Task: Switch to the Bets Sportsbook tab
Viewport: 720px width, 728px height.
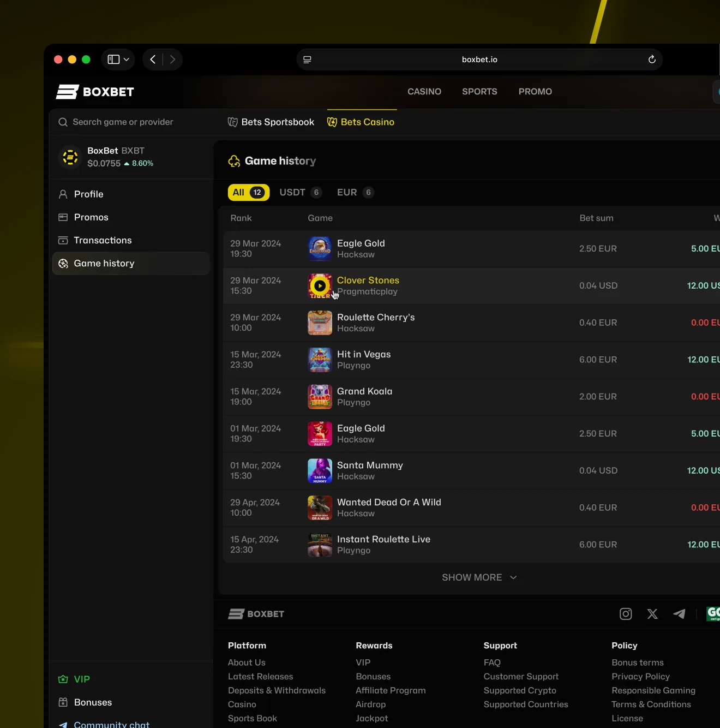Action: click(271, 122)
